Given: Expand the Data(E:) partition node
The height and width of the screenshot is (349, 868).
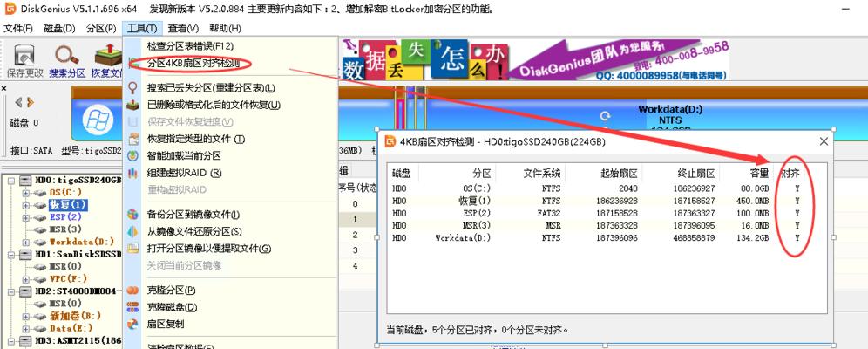Looking at the screenshot, I should [25, 328].
